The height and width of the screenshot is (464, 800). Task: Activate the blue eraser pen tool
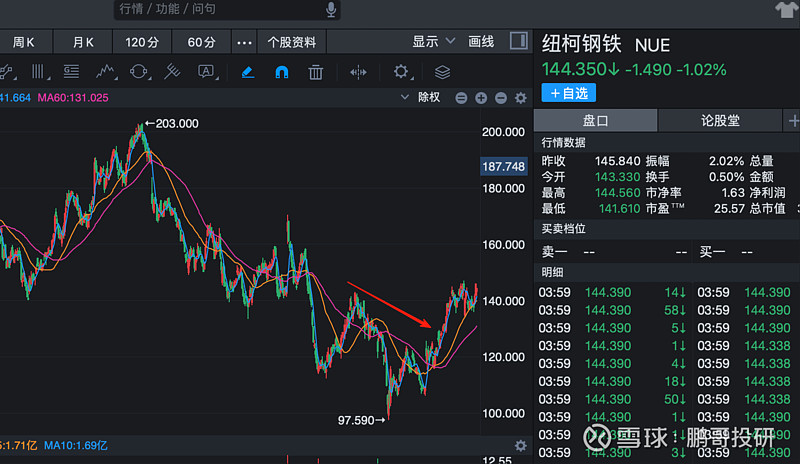click(247, 72)
